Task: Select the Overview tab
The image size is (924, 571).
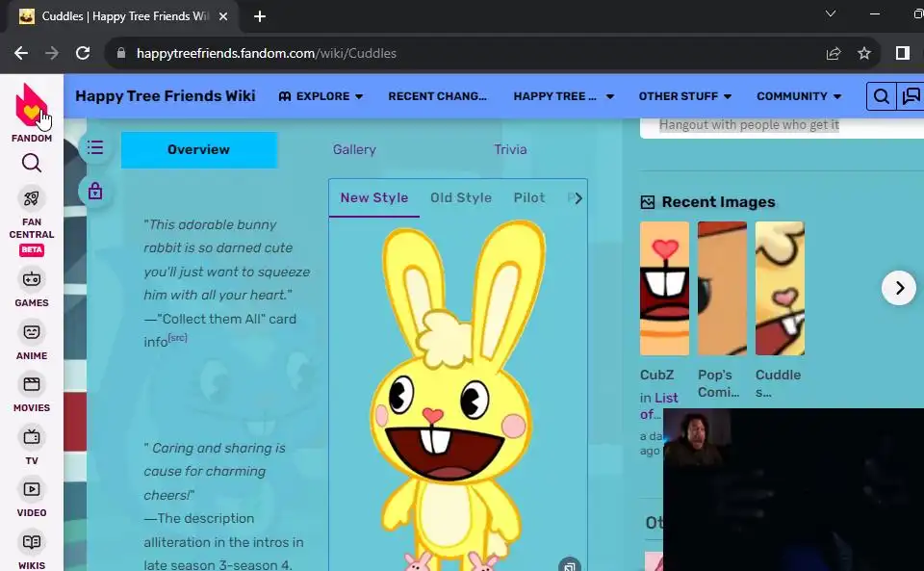Action: coord(198,149)
